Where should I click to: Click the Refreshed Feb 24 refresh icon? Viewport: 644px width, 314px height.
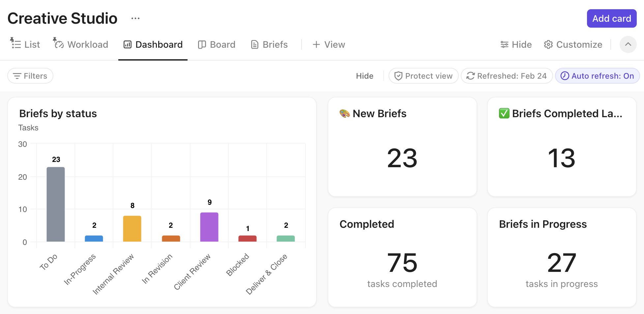pyautogui.click(x=470, y=76)
